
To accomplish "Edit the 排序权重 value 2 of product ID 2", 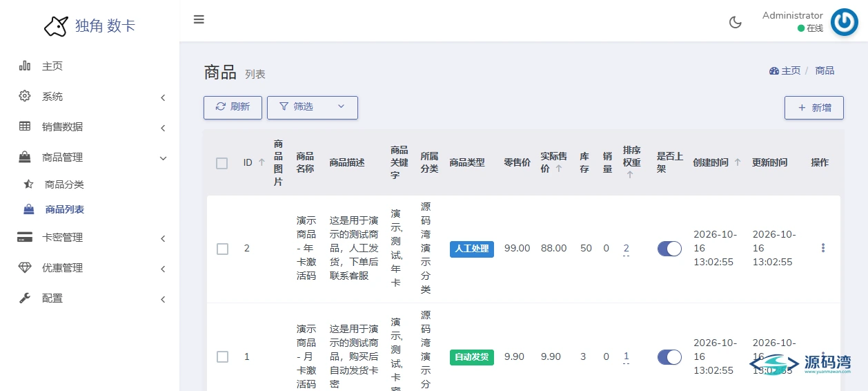I will 626,249.
